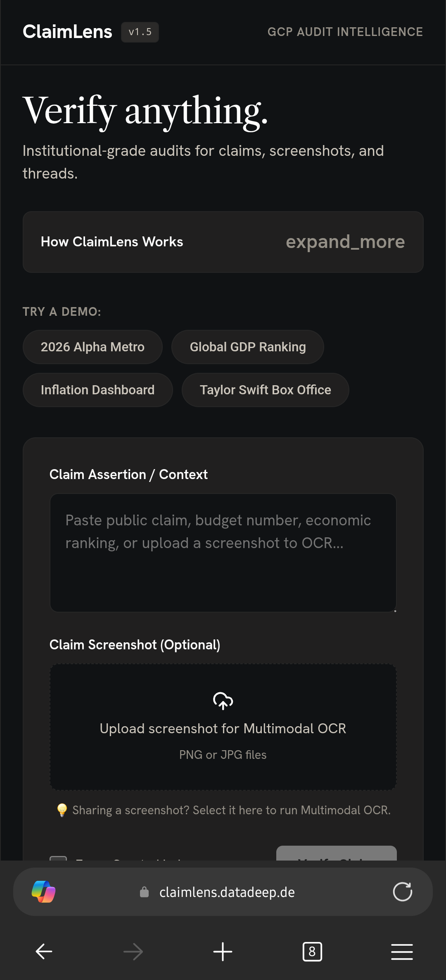This screenshot has width=446, height=980.
Task: Open the browser hamburger menu
Action: point(402,951)
